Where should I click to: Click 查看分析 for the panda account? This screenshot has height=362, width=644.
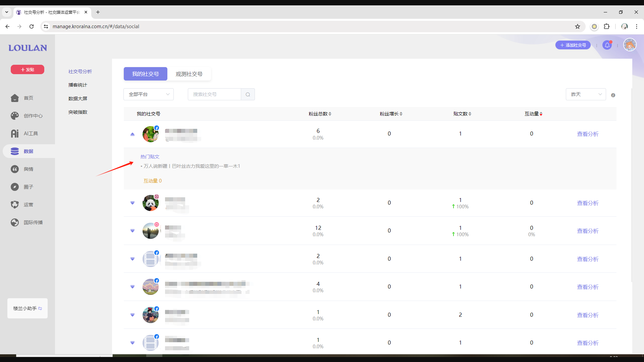(x=588, y=203)
